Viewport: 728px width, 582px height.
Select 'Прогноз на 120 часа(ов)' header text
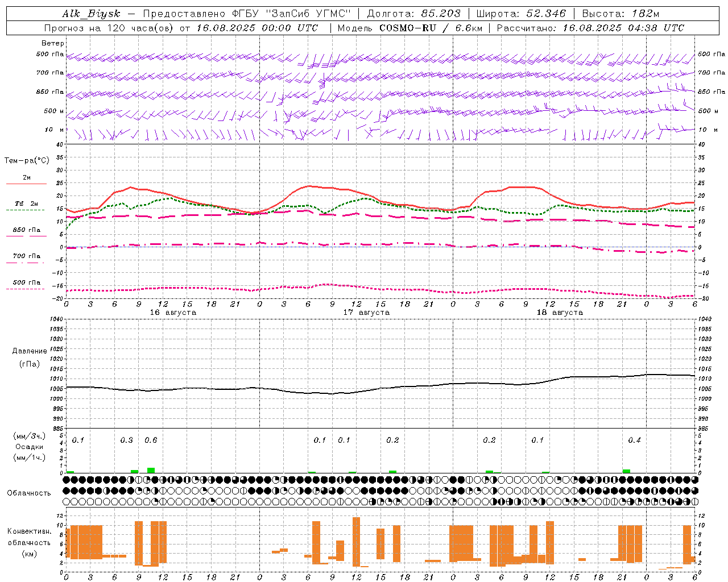pyautogui.click(x=109, y=28)
